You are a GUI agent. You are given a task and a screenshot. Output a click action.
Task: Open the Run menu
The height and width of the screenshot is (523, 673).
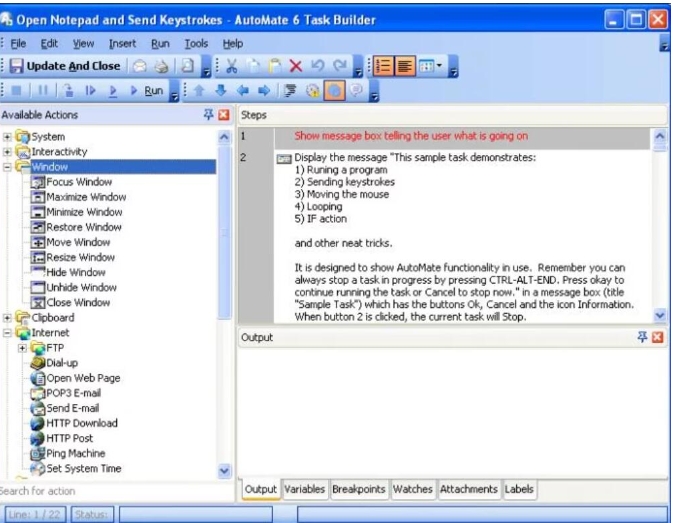160,44
